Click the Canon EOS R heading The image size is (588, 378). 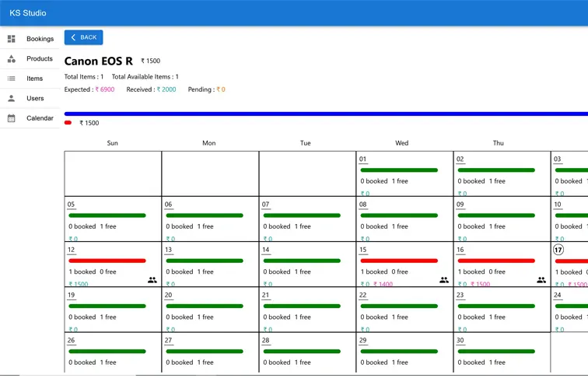pyautogui.click(x=98, y=61)
